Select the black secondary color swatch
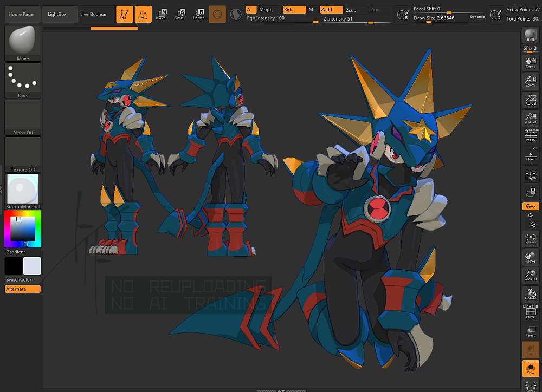Screen dimensions: 542x392 coord(14,266)
